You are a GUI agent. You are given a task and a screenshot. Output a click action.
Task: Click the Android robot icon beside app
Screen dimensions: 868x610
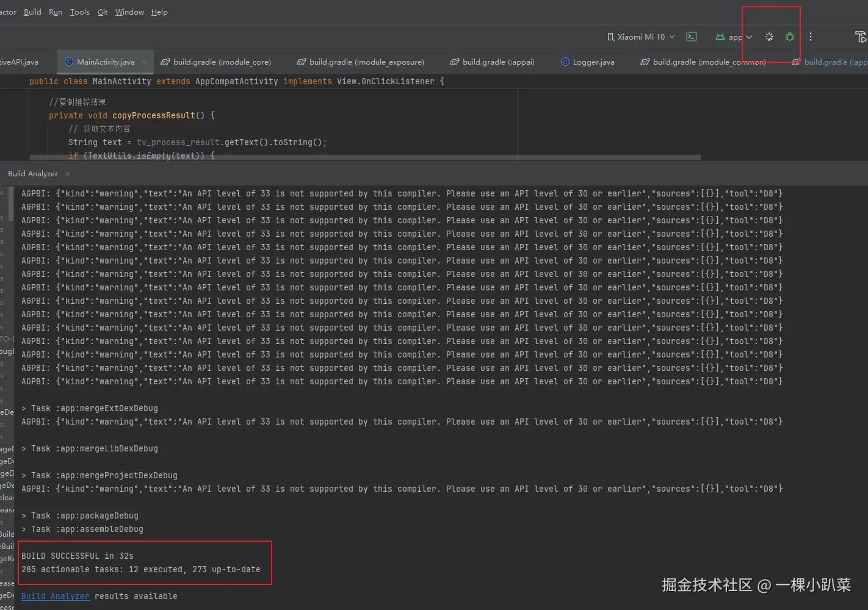(x=720, y=37)
